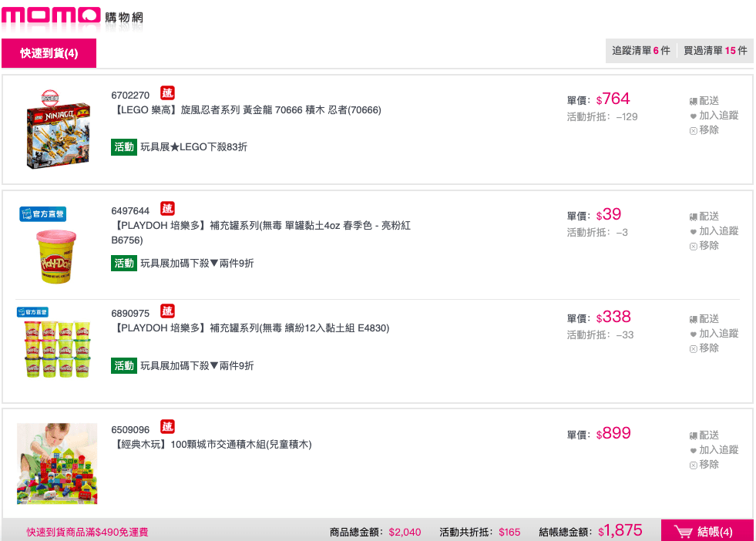This screenshot has width=756, height=541.
Task: Open the 買過清單 15件 list
Action: 715,51
